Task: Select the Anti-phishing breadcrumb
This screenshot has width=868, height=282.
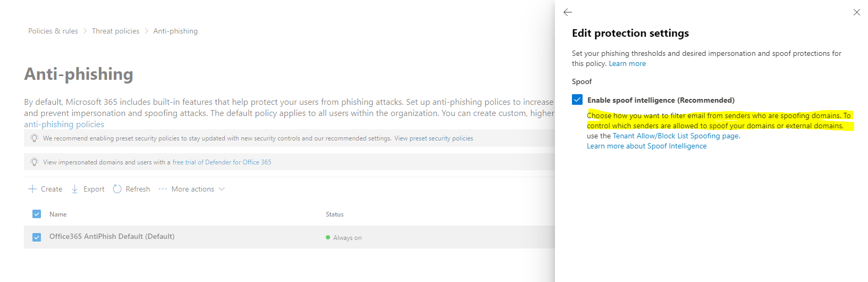Action: coord(175,31)
